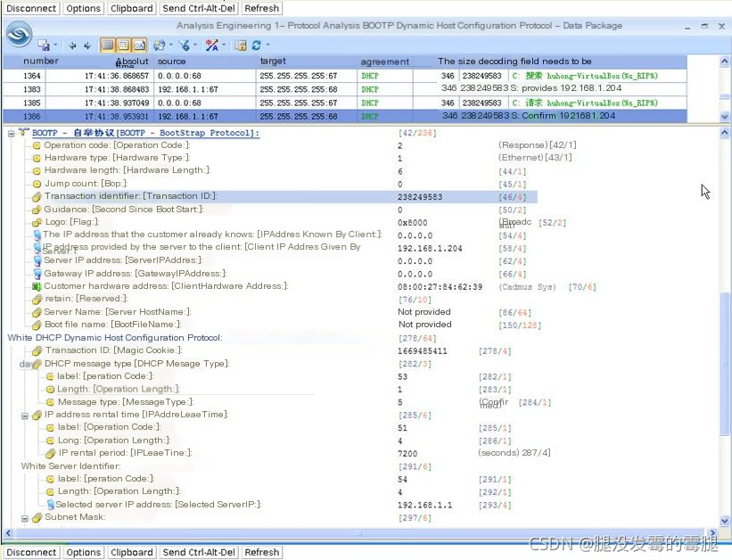The width and height of the screenshot is (732, 560).
Task: Click the icon beside Gateway IP address field
Action: click(37, 274)
